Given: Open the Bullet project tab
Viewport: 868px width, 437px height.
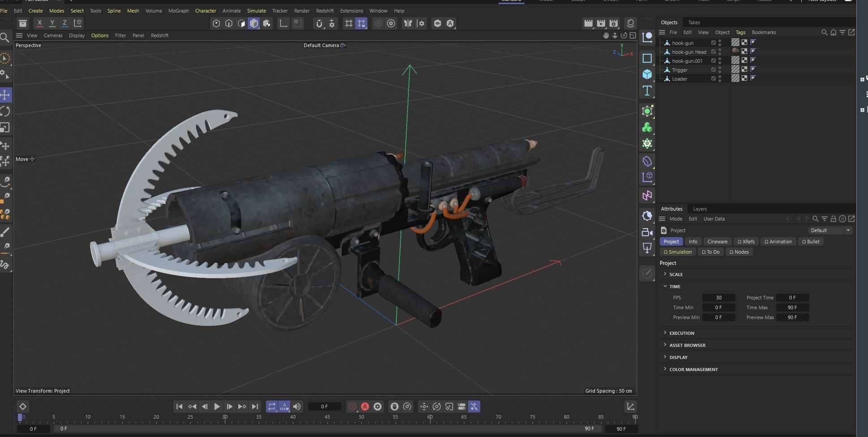Looking at the screenshot, I should (811, 242).
